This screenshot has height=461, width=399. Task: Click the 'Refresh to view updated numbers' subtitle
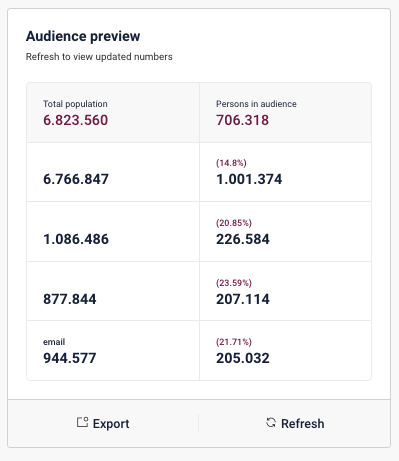99,57
